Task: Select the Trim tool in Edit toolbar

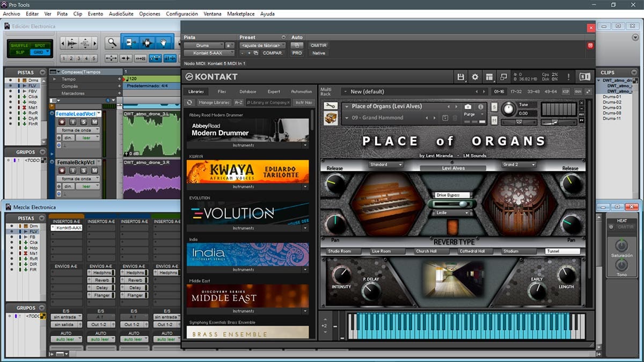Action: 130,42
